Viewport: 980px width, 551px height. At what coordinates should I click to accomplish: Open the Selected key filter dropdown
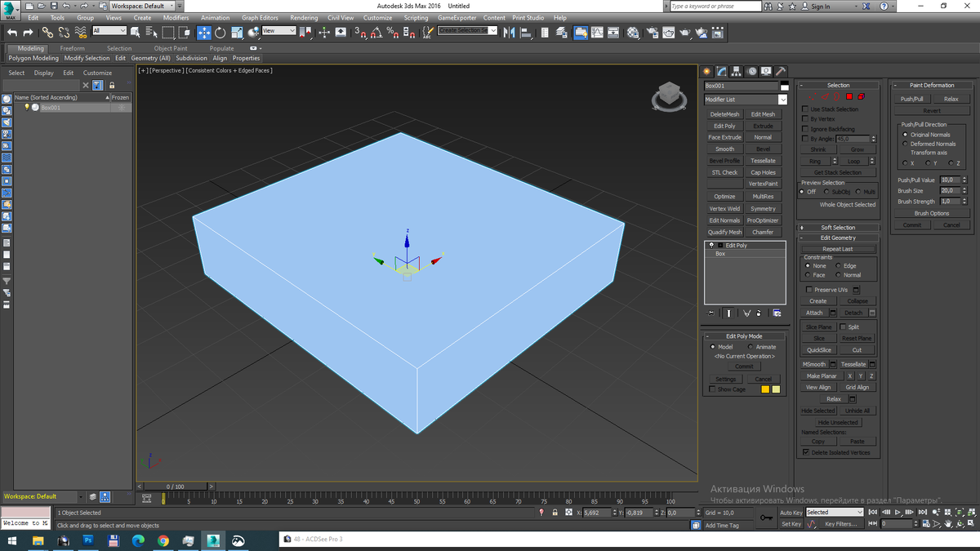pos(834,513)
